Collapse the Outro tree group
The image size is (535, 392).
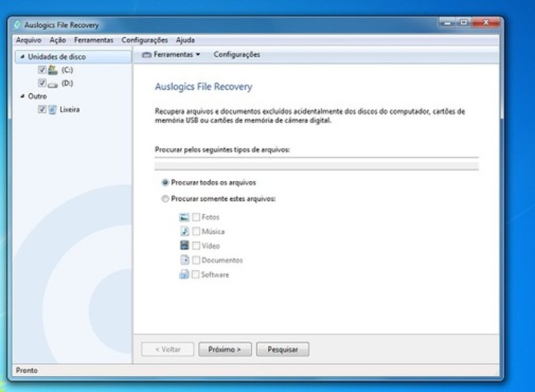tap(22, 96)
